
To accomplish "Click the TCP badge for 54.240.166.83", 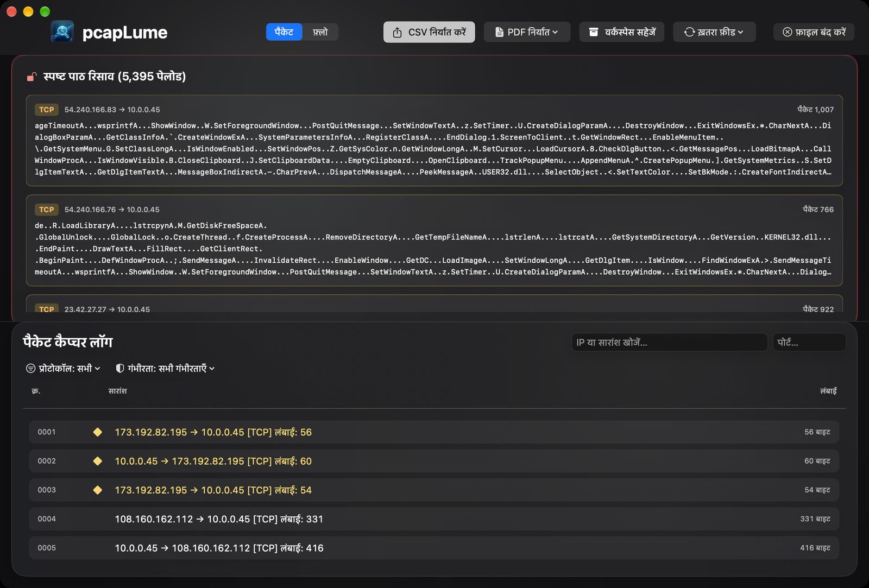I will click(x=47, y=110).
